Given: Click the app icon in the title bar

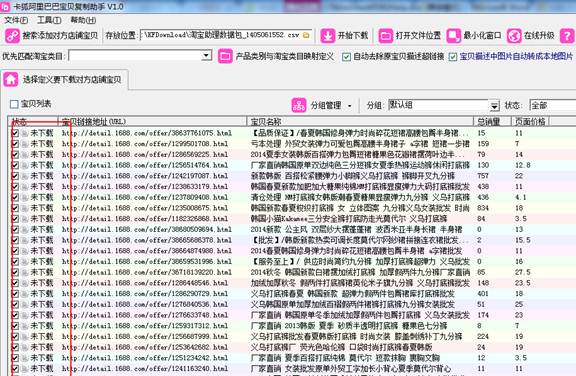Looking at the screenshot, I should 5,7.
